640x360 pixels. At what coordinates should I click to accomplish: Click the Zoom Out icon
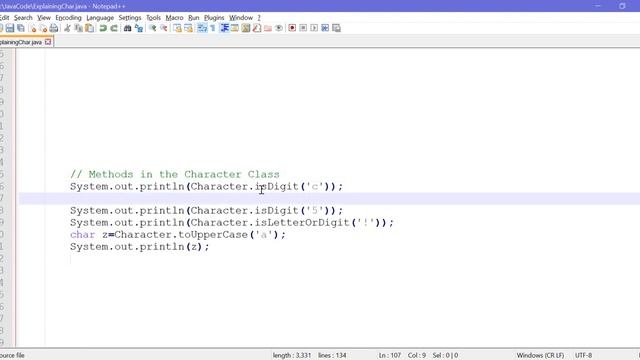pyautogui.click(x=164, y=28)
